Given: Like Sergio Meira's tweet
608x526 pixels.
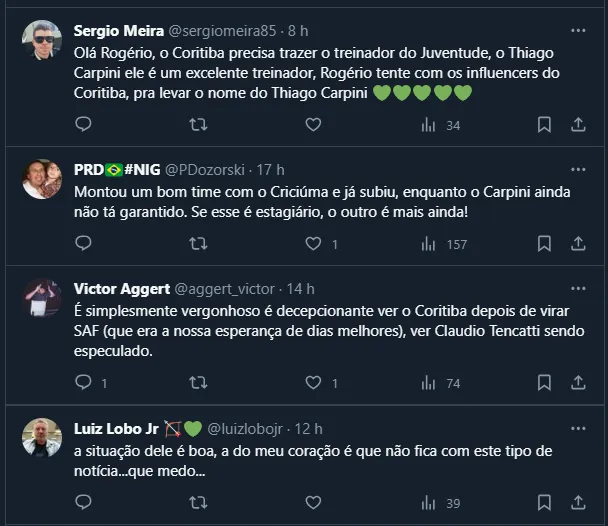Looking at the screenshot, I should click(x=313, y=125).
